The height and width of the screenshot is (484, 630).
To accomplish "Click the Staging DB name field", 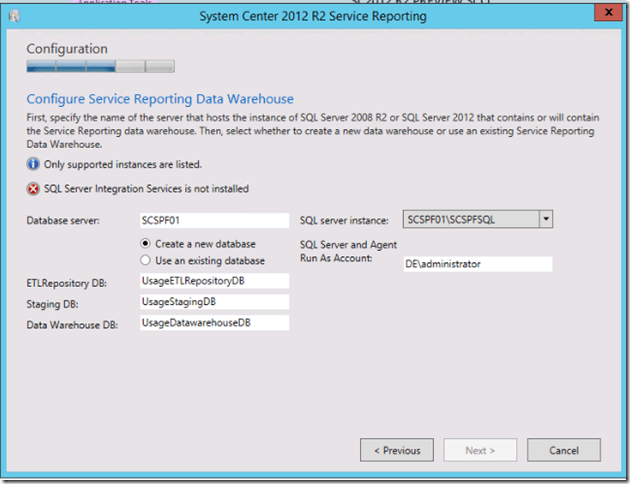I will tap(214, 301).
